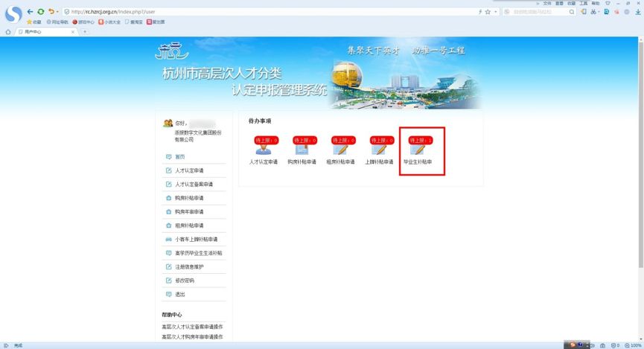The image size is (644, 349).
Task: Click the 租房补贴申请 pending item icon
Action: tap(340, 150)
